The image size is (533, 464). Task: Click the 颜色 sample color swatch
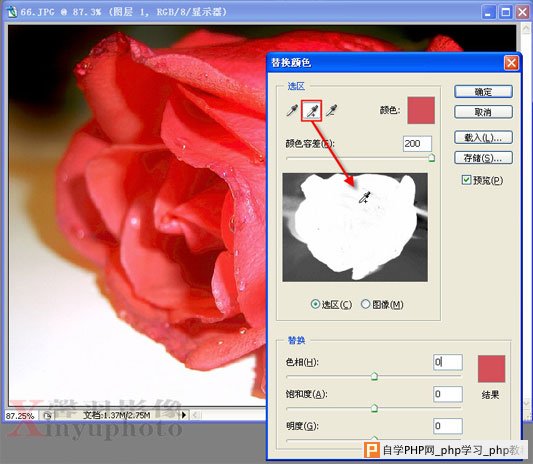click(x=421, y=110)
